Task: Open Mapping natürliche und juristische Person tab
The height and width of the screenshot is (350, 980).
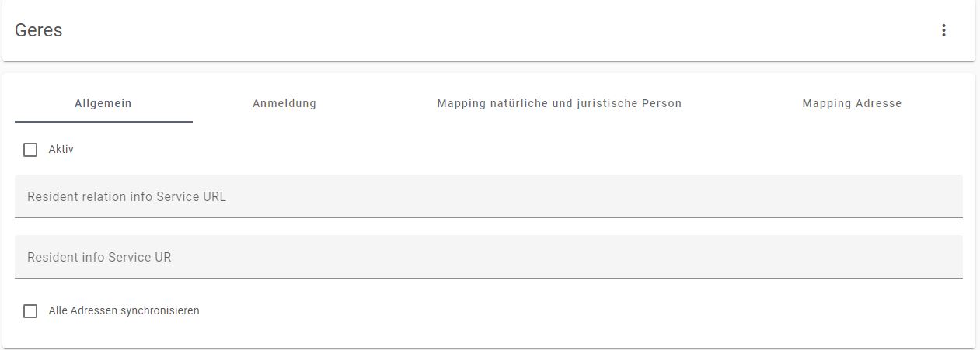Action: 560,103
